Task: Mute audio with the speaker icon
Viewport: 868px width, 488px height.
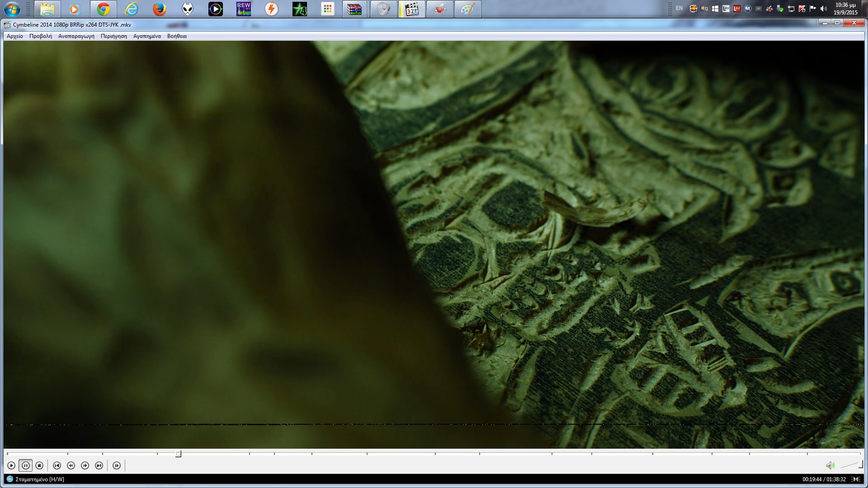Action: [830, 465]
